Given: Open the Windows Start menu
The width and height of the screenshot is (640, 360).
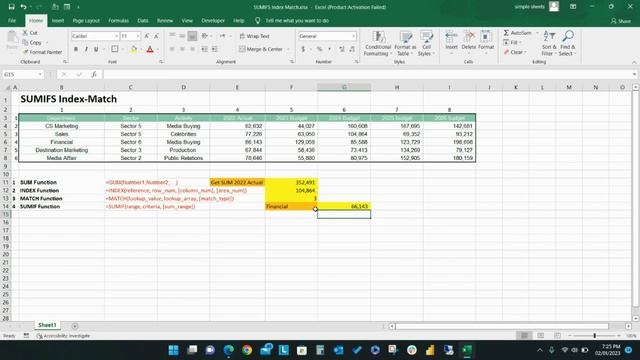Looking at the screenshot, I should (173, 350).
